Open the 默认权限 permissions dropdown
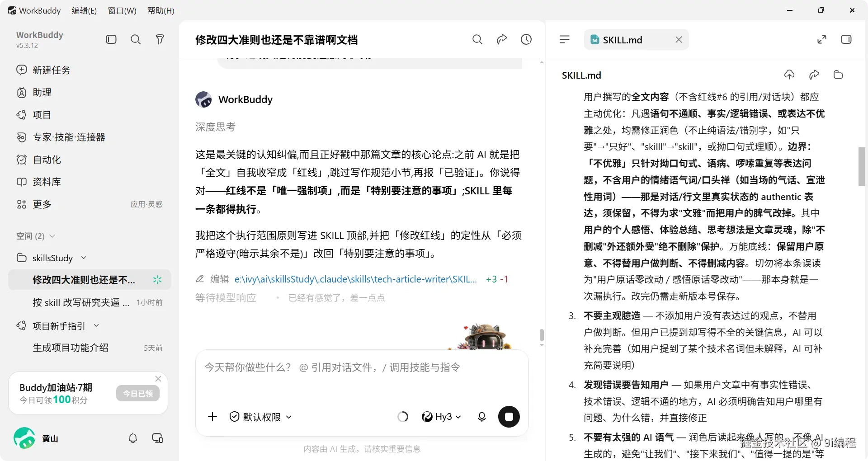 point(261,417)
